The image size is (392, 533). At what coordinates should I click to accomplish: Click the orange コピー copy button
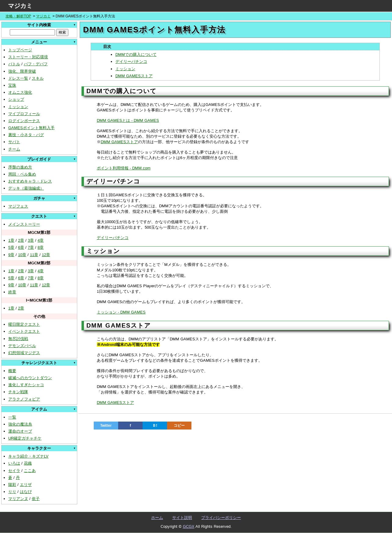[x=179, y=426]
